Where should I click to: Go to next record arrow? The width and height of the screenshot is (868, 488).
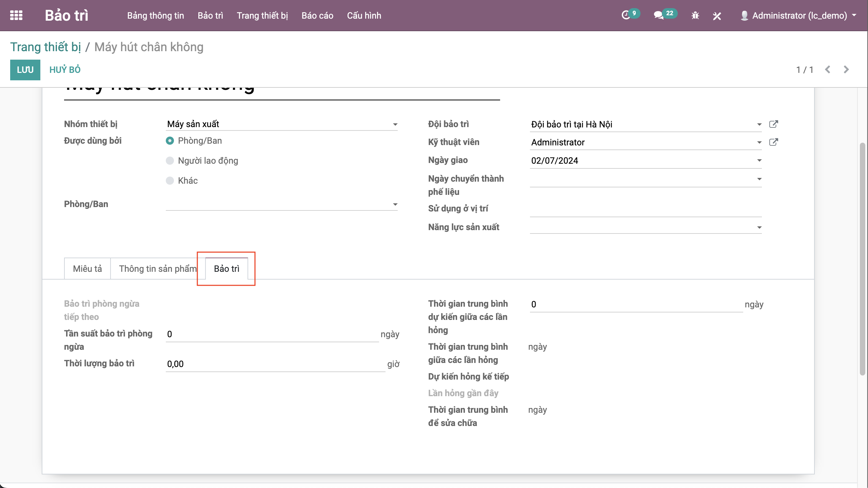tap(846, 69)
